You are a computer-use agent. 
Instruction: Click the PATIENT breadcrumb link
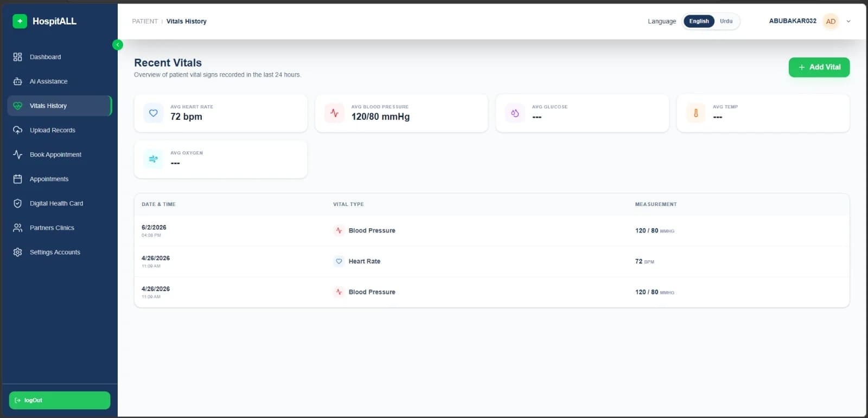pos(145,21)
